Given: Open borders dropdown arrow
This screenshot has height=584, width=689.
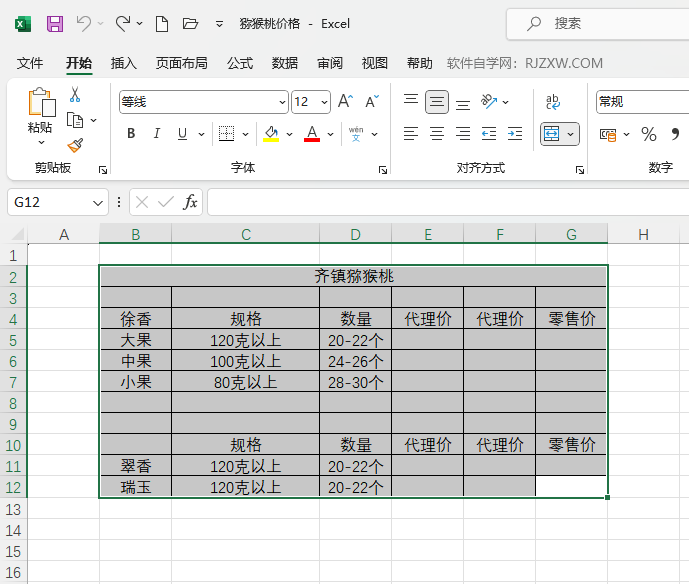Looking at the screenshot, I should [246, 134].
